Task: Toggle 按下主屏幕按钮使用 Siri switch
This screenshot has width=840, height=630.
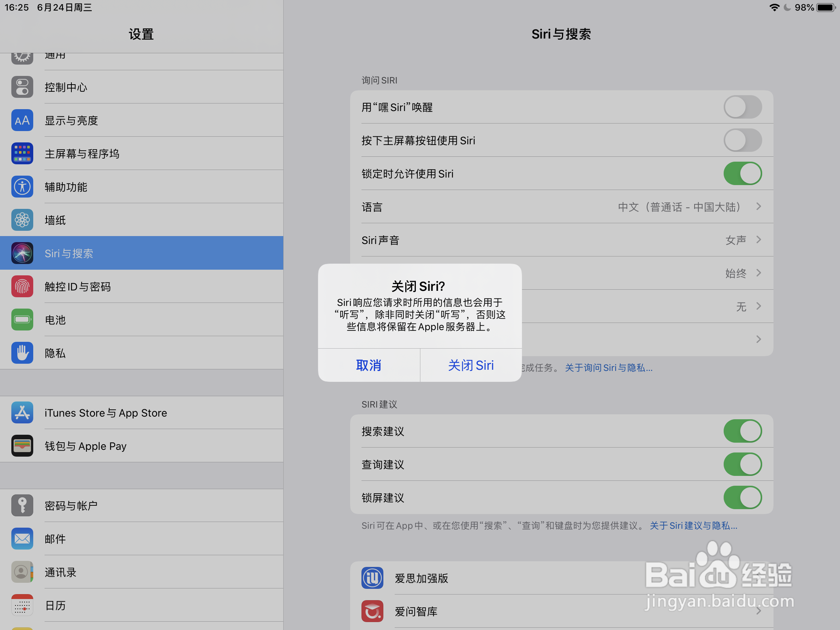Action: click(743, 140)
